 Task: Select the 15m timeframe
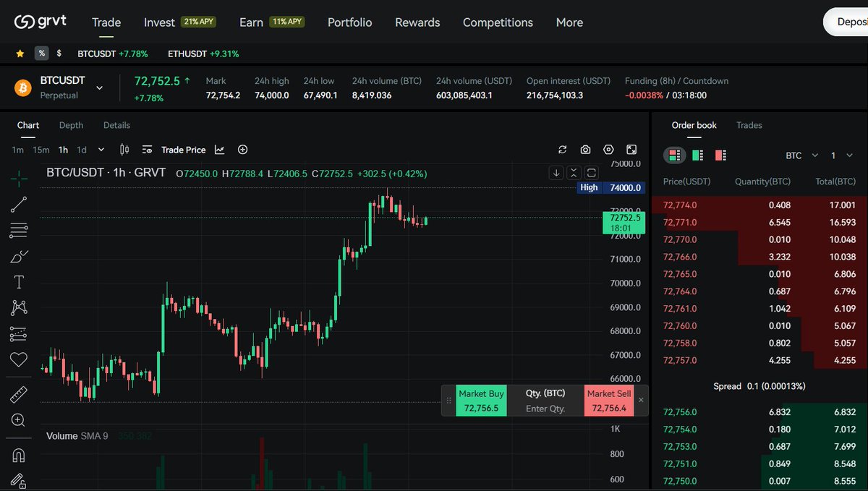(41, 150)
